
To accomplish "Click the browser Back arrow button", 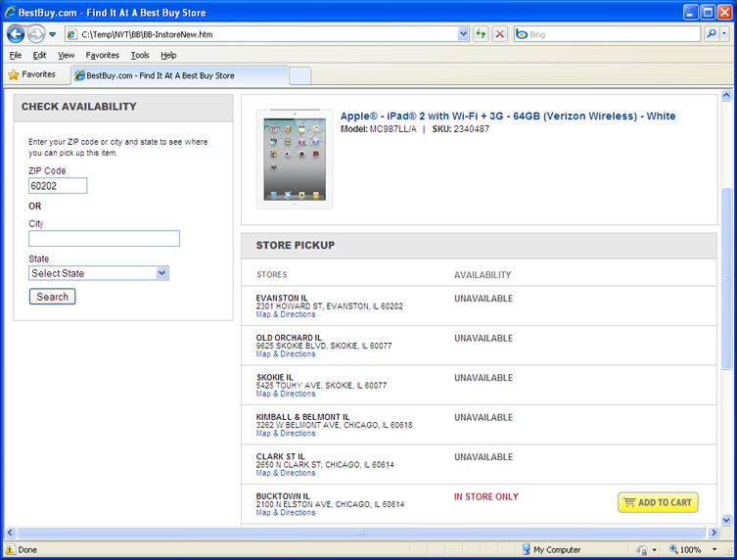I will pos(16,34).
